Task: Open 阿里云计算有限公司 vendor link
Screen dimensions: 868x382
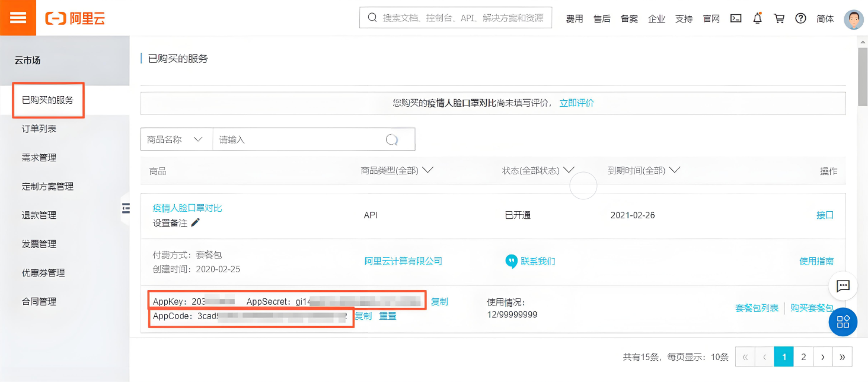Action: 403,261
